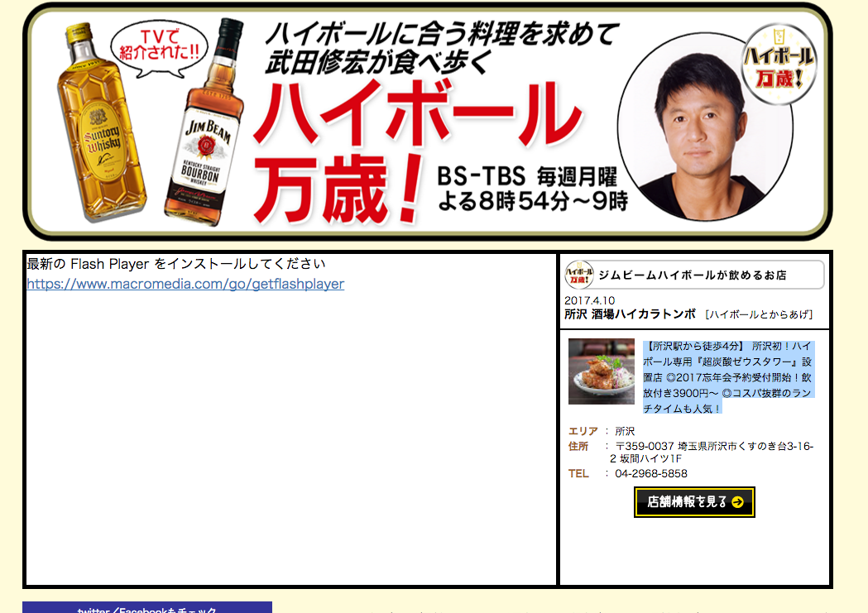Click the ジムビームハイボールが飲めるお店 heading
The width and height of the screenshot is (868, 613).
692,275
